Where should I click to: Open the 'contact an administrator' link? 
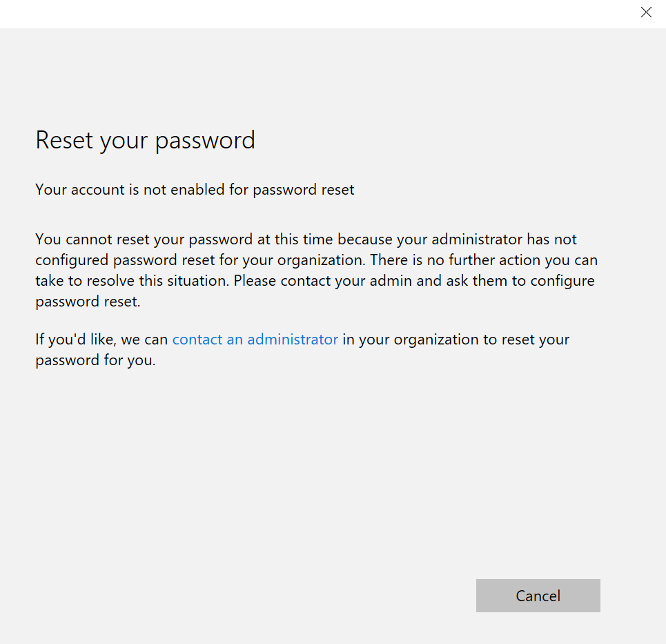[255, 340]
